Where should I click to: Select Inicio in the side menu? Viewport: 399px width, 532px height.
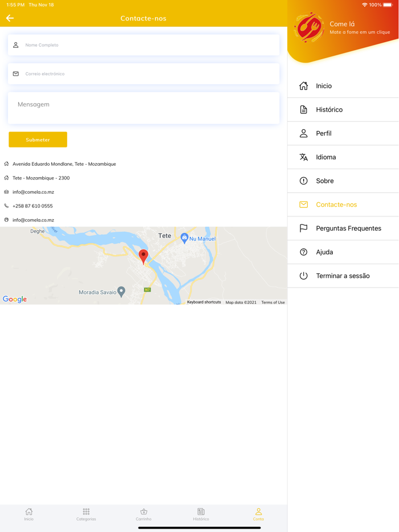(343, 86)
